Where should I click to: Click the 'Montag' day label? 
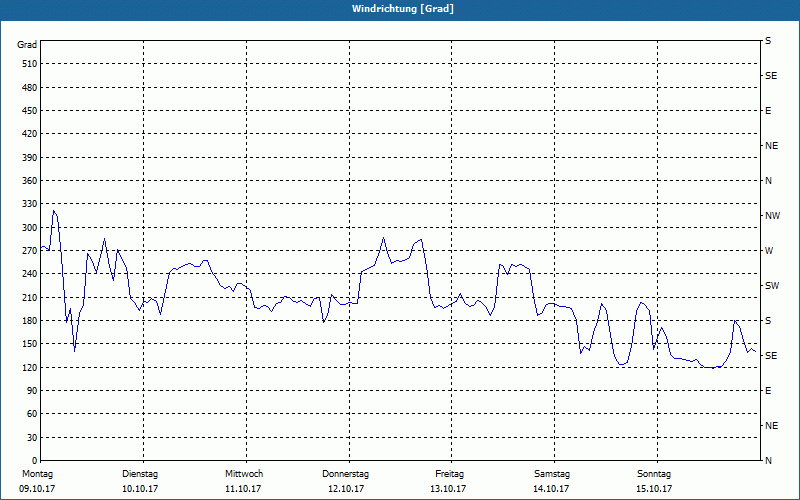(37, 474)
